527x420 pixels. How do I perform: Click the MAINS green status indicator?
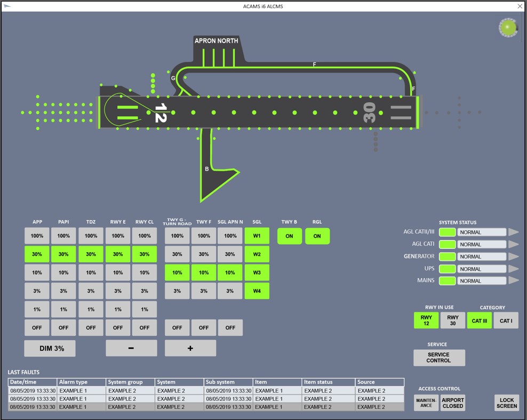[x=447, y=281]
